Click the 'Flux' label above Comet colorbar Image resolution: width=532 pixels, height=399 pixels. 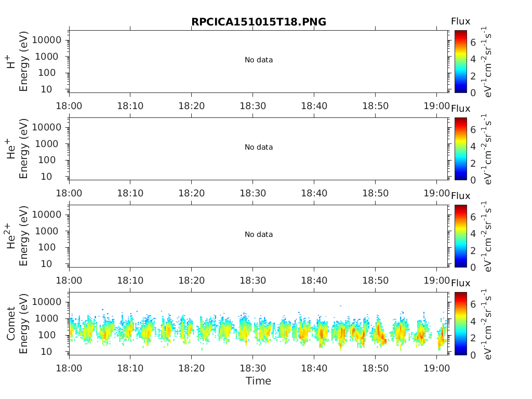[x=461, y=283]
